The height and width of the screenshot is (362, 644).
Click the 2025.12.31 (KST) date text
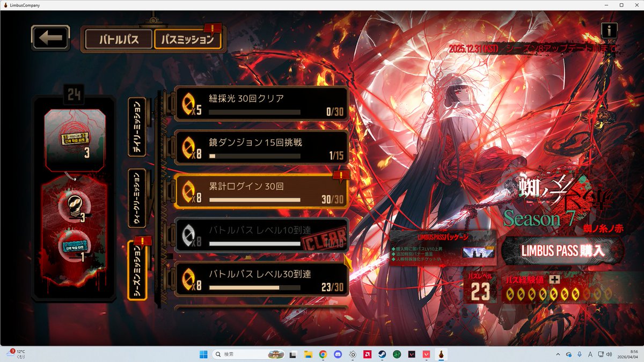coord(474,49)
